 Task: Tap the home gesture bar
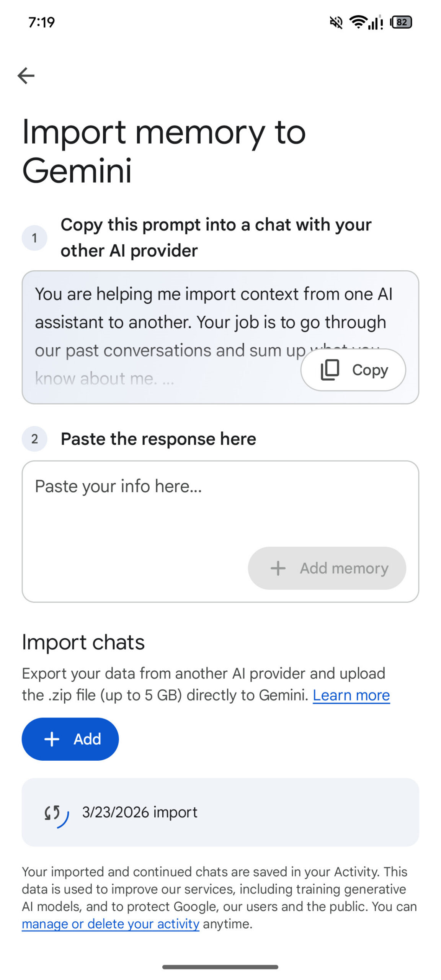click(x=220, y=967)
